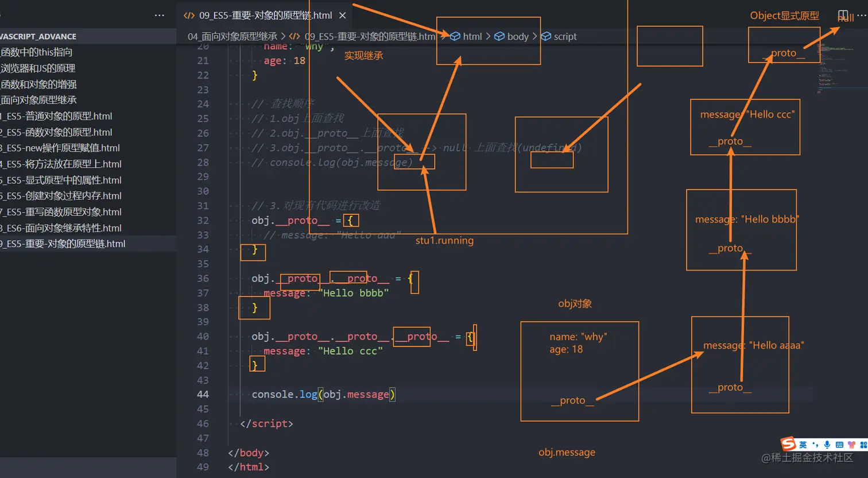Open the soft keyboard from Sogou bar

[x=840, y=445]
